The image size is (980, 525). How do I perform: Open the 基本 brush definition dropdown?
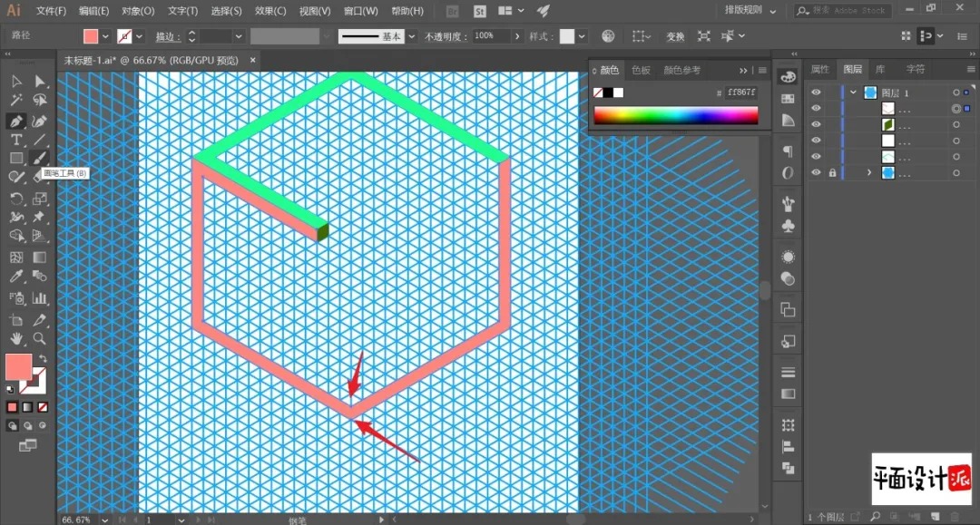(411, 36)
